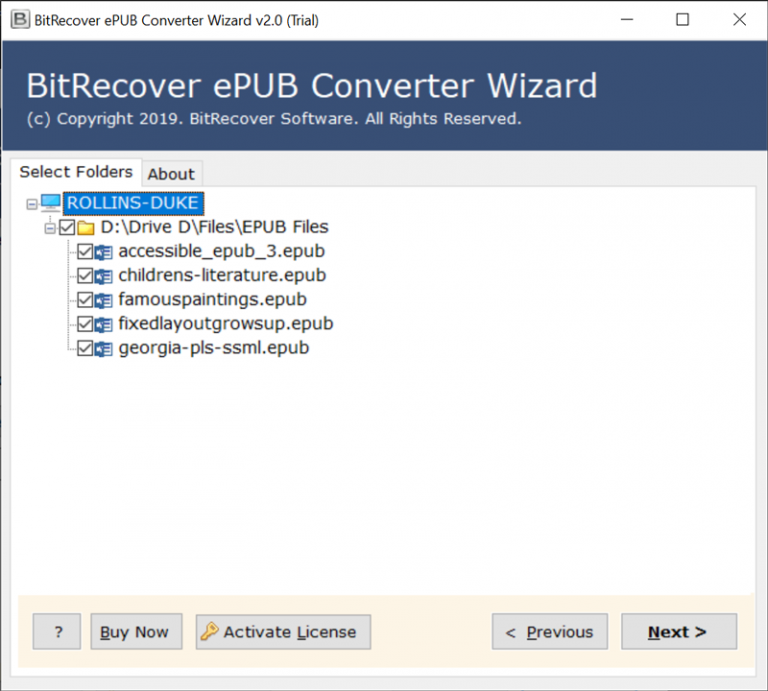This screenshot has height=691, width=768.
Task: Select the ROLLINS-DUKE computer node
Action: 133,203
